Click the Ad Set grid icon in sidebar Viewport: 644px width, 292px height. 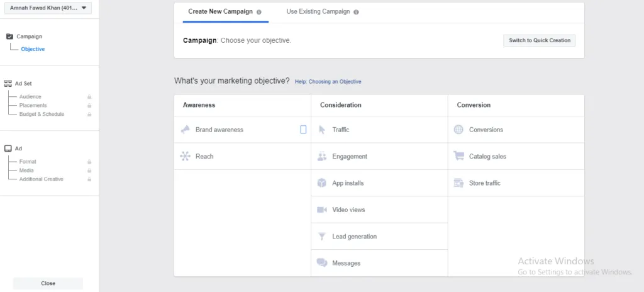pyautogui.click(x=8, y=84)
